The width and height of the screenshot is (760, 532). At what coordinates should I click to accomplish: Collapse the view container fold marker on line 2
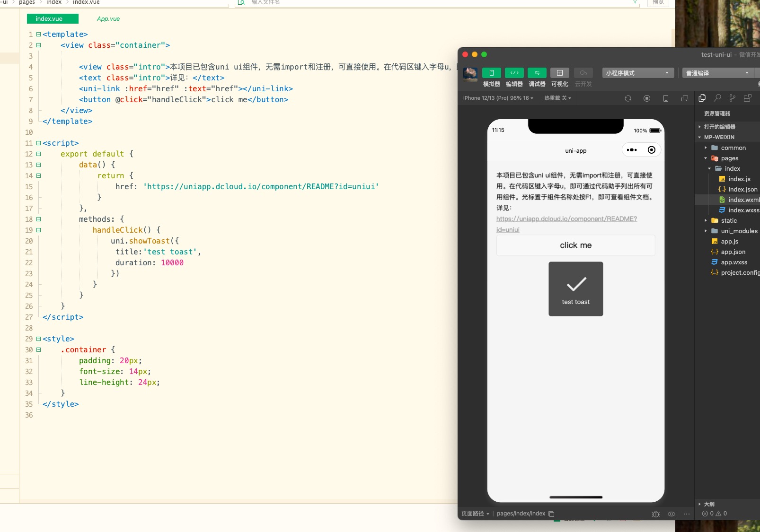click(x=38, y=45)
